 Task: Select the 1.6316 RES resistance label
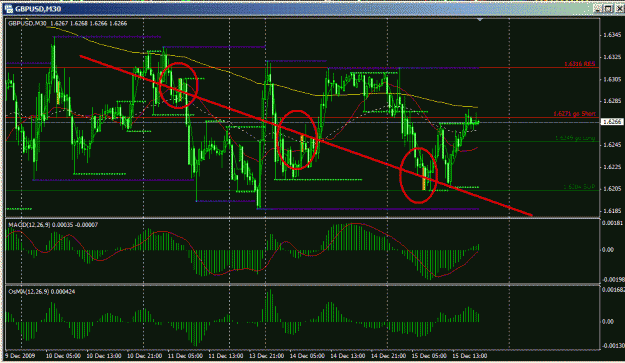(580, 64)
